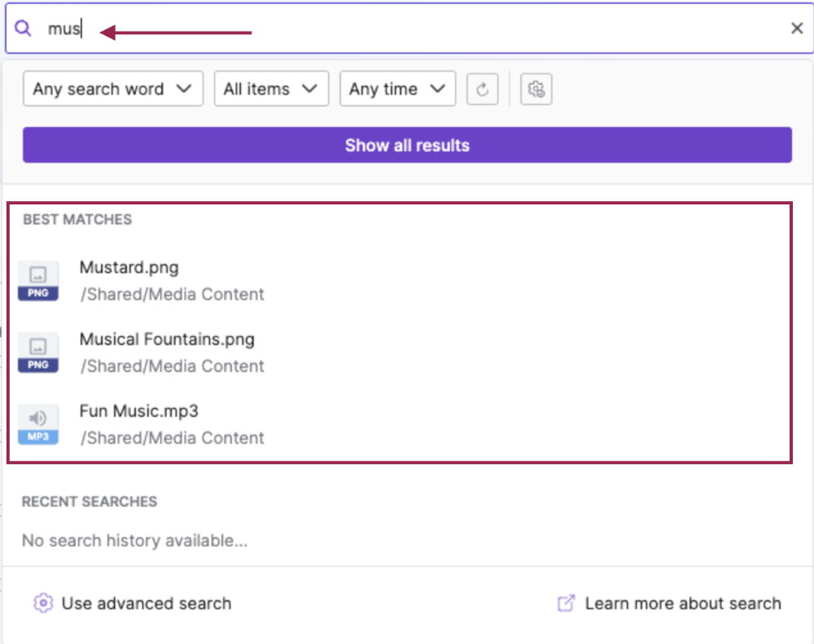This screenshot has width=814, height=644.
Task: Click the Musical Fountains PNG file icon
Action: (38, 353)
